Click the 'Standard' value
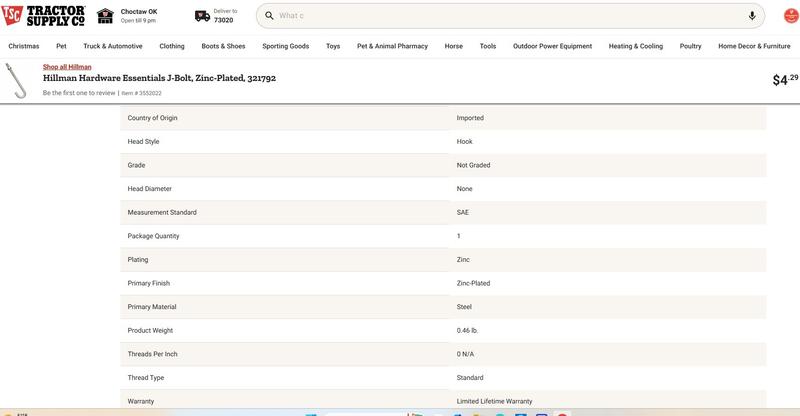Screen dimensions: 800x416 tap(470, 378)
